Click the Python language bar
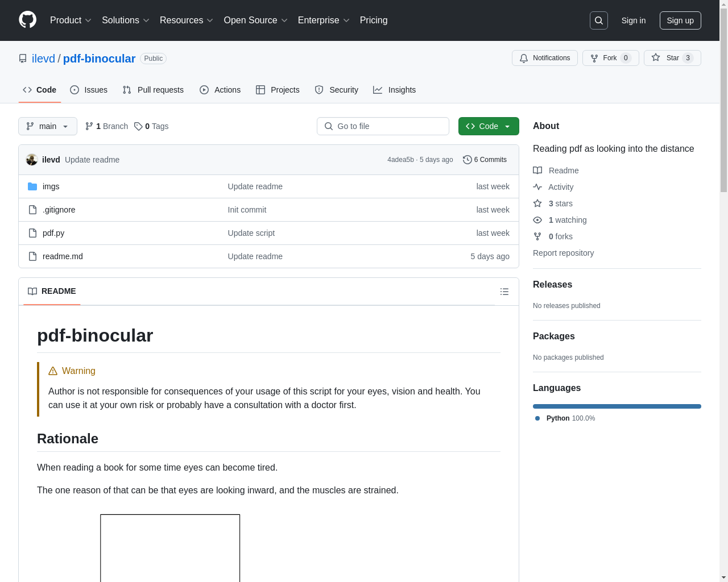728x582 pixels. (617, 406)
